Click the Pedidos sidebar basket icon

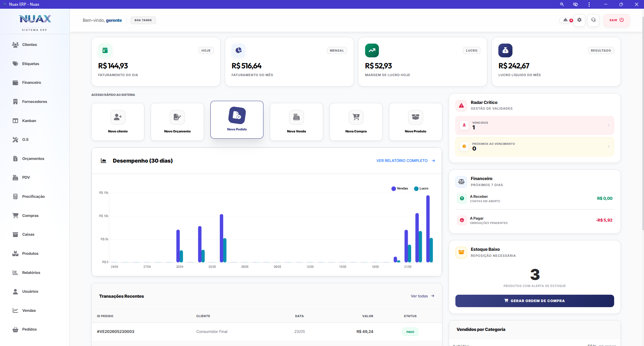pos(15,329)
